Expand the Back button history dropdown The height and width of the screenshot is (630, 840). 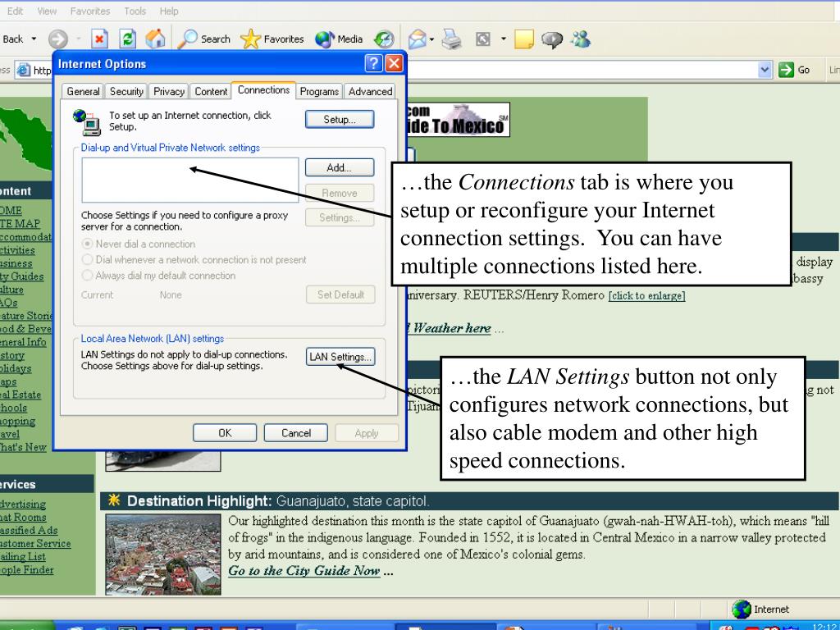[34, 39]
